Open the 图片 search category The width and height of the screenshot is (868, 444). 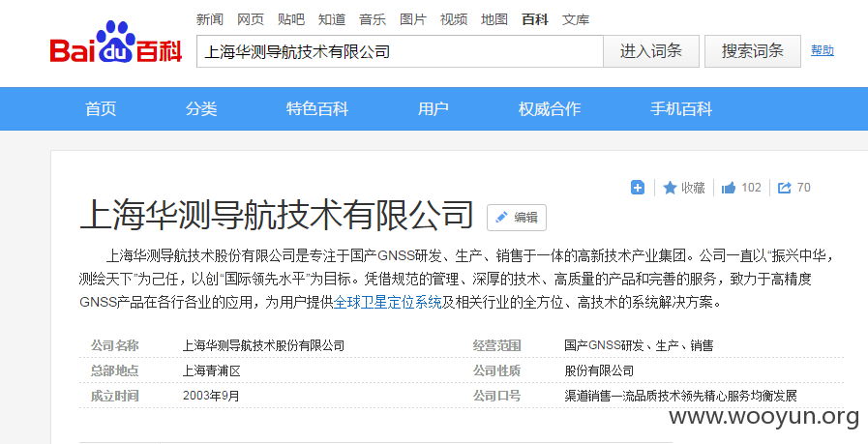413,19
